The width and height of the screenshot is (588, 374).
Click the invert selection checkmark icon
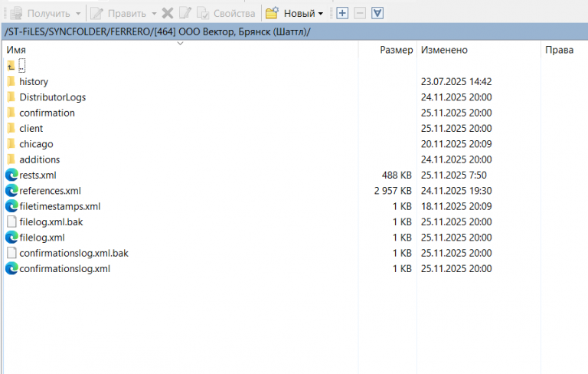coord(377,14)
